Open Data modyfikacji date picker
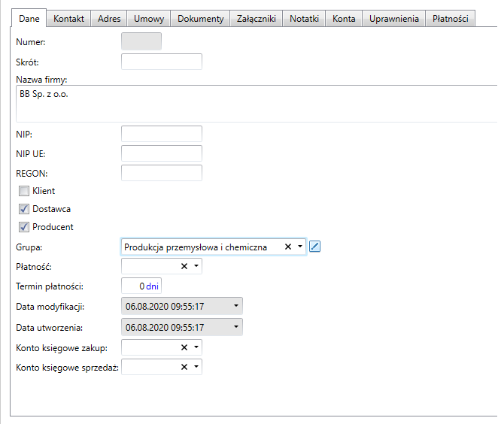 [x=237, y=307]
